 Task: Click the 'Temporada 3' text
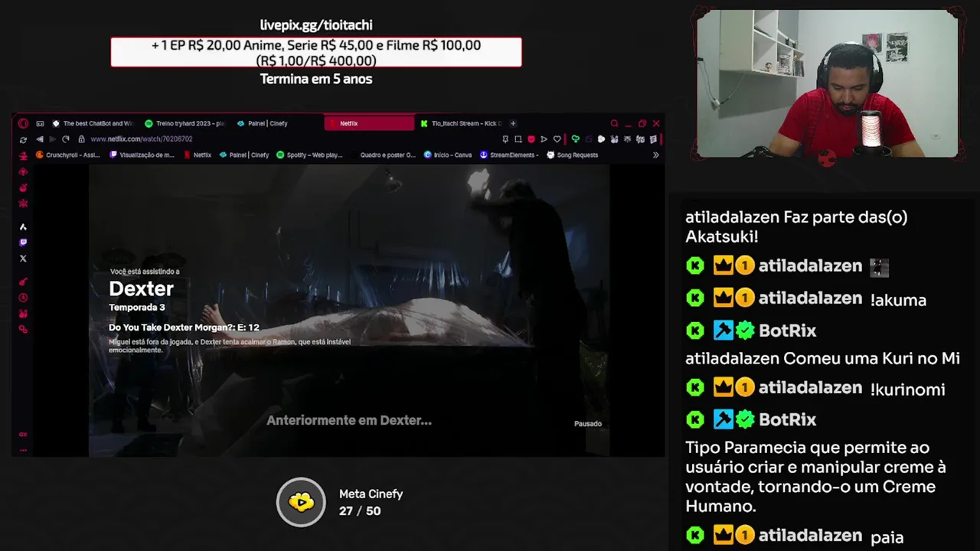pyautogui.click(x=137, y=308)
